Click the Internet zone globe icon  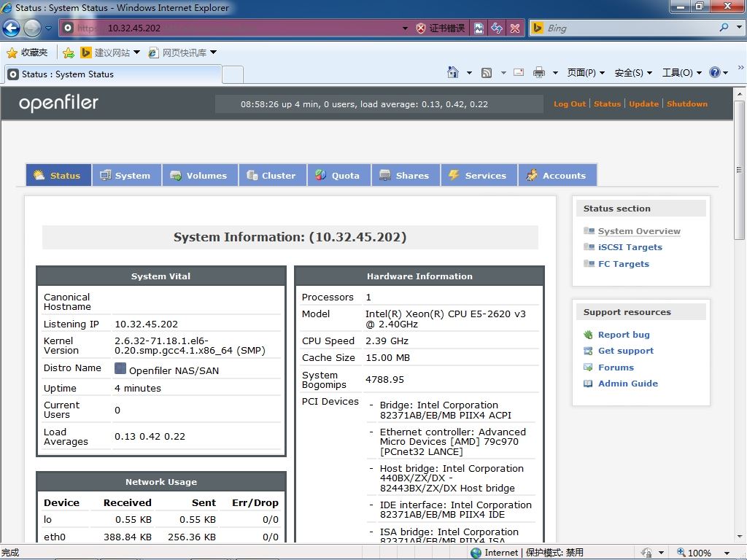[x=476, y=553]
